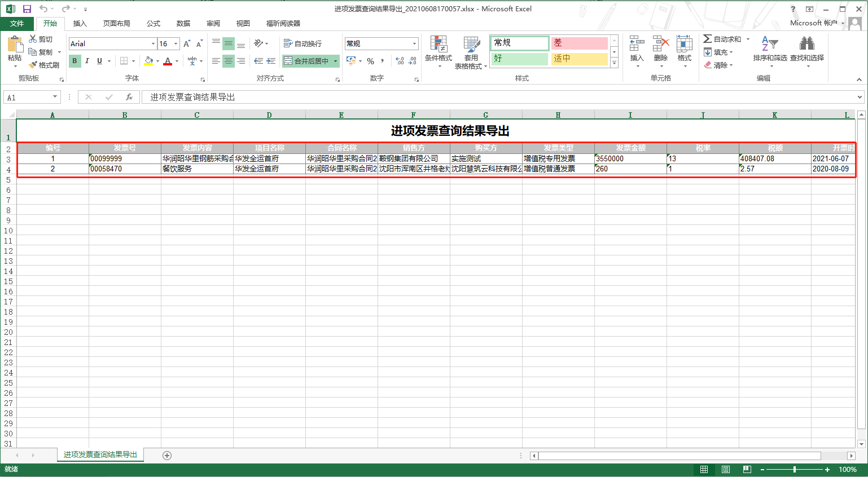Apply comma style number format
The height and width of the screenshot is (477, 868).
383,61
